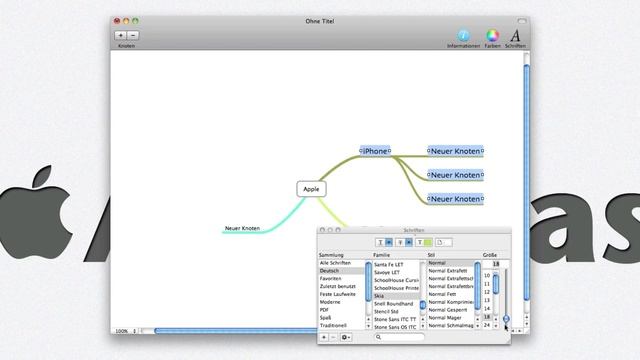
Task: Click the font size slider knob
Action: click(x=506, y=318)
